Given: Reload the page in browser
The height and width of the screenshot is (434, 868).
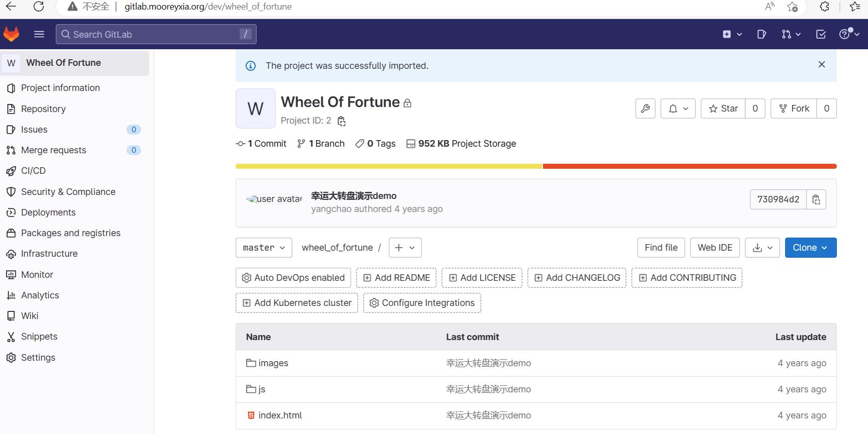Looking at the screenshot, I should point(38,7).
